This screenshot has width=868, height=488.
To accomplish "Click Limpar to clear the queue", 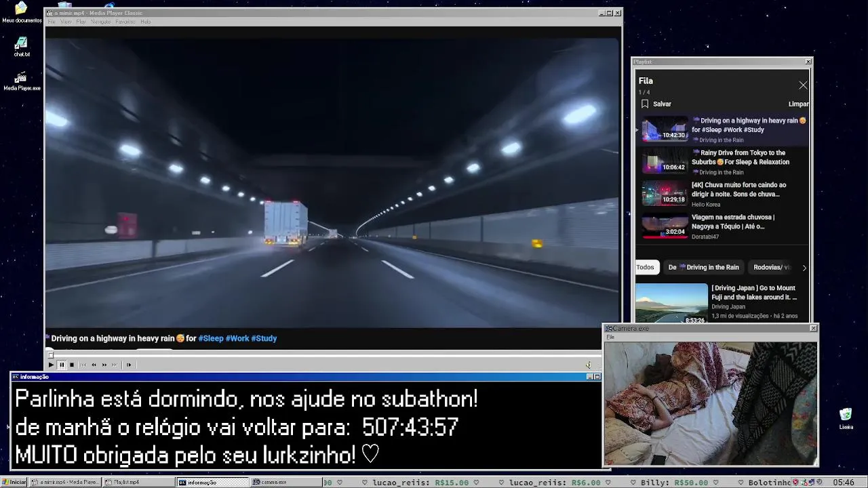I will point(798,104).
